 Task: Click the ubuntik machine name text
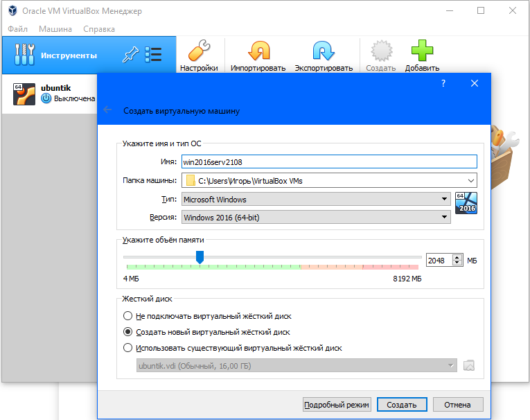[x=56, y=88]
